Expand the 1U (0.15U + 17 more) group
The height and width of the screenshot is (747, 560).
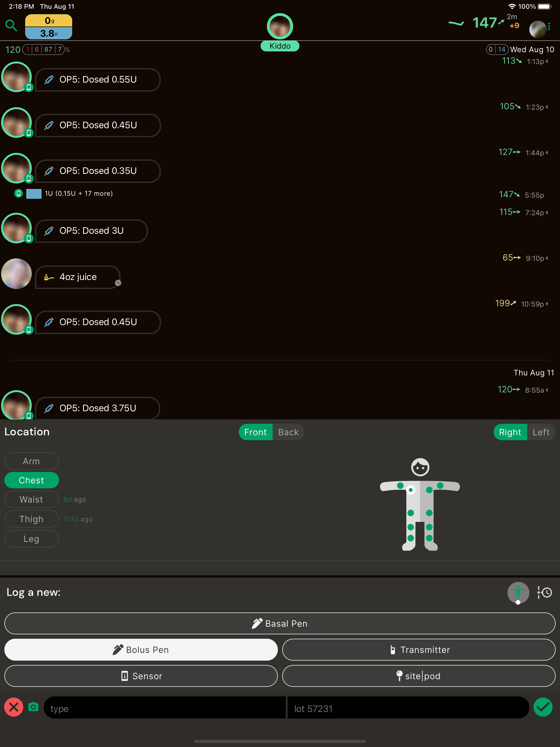click(x=79, y=194)
